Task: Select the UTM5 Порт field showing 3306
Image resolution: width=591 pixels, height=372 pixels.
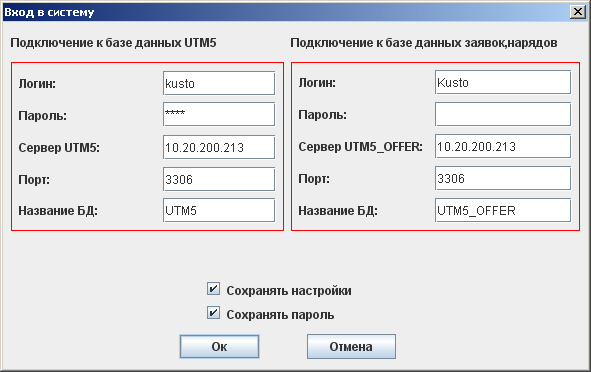Action: click(219, 179)
